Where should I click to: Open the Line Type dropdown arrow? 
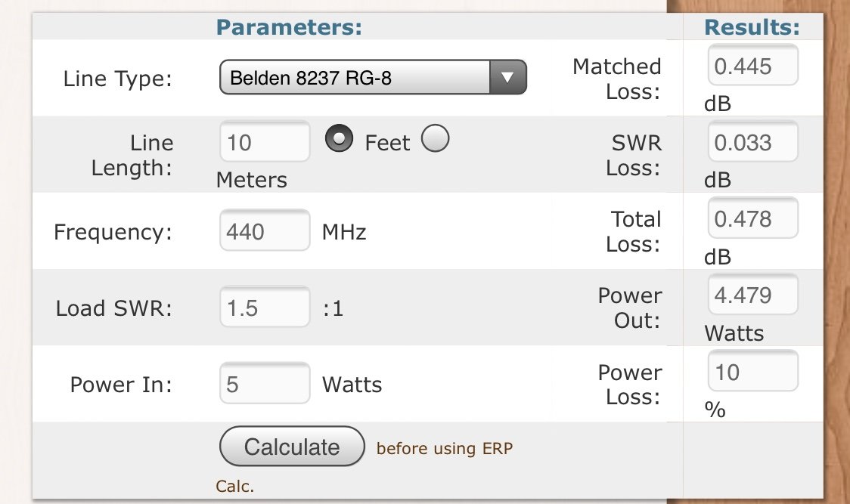(x=507, y=78)
